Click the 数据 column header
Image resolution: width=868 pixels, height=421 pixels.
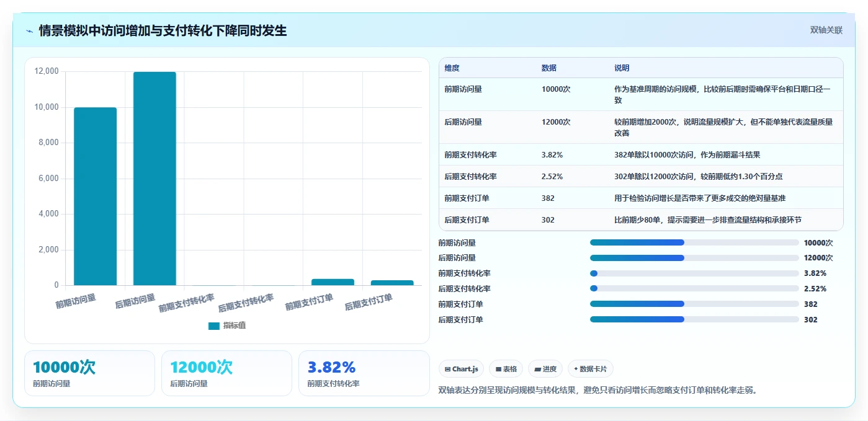(549, 68)
